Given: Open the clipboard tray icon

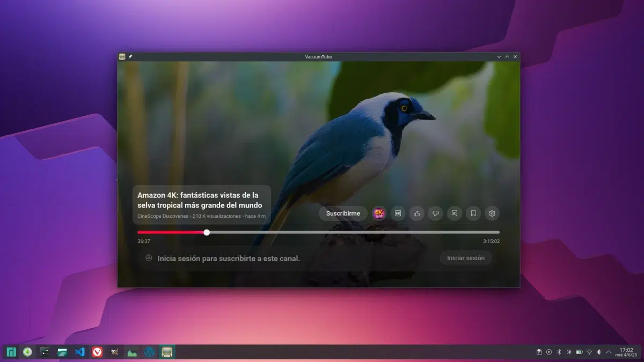Looking at the screenshot, I should click(539, 352).
